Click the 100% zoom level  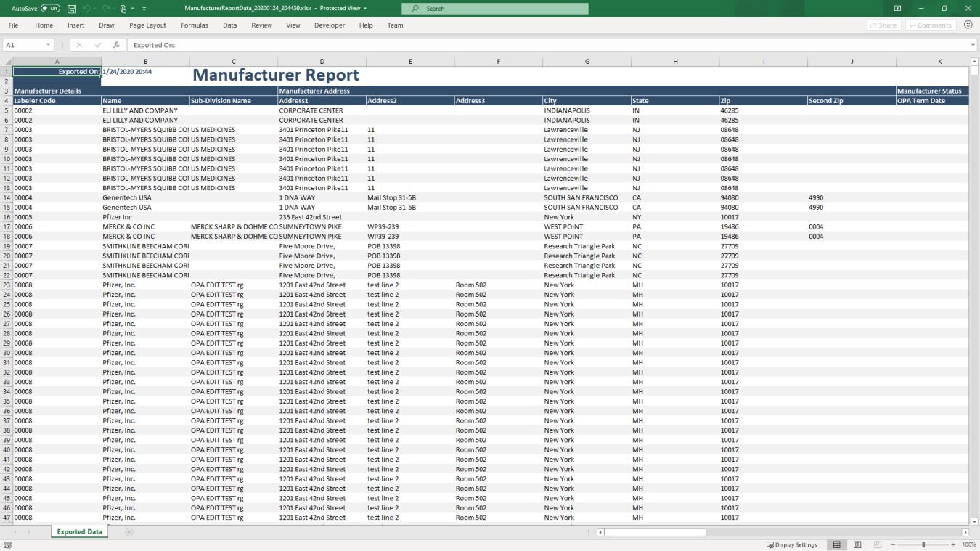969,544
